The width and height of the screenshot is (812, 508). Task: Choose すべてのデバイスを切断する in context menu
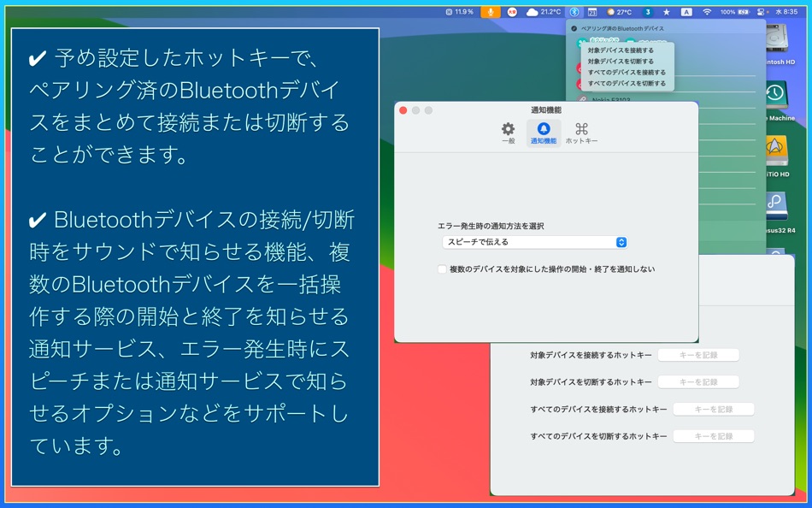pos(627,83)
